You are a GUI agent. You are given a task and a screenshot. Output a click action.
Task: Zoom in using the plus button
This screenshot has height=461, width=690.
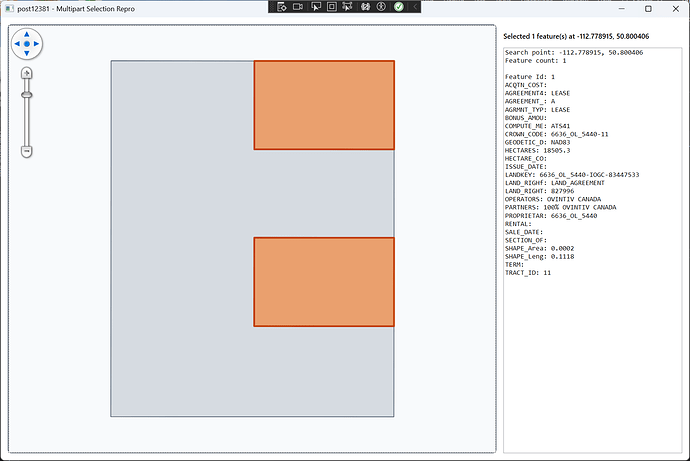pyautogui.click(x=27, y=73)
